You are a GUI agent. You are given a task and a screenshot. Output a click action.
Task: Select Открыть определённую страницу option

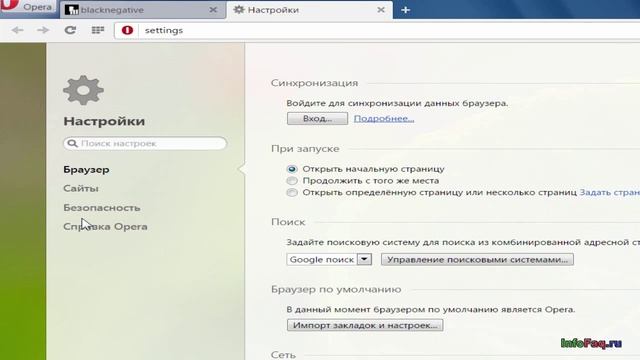[x=292, y=193]
